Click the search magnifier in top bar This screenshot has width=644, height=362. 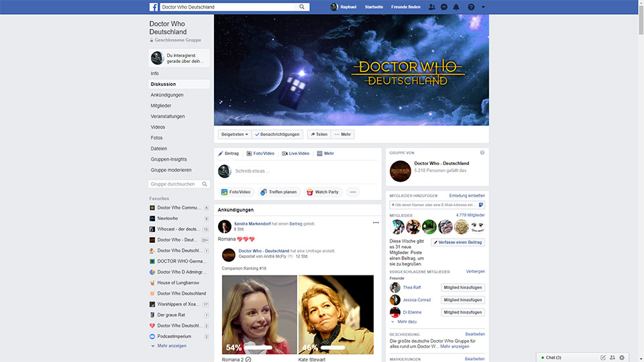click(x=302, y=7)
